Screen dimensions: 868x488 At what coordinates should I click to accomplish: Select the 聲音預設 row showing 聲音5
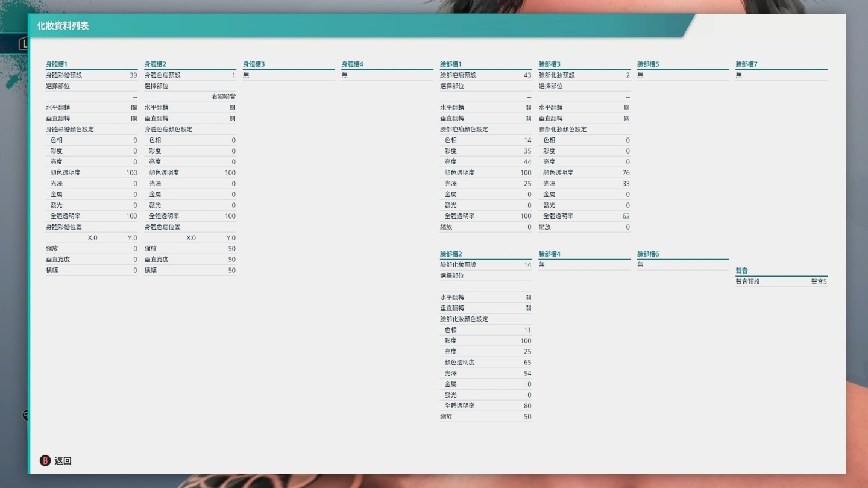click(x=781, y=281)
